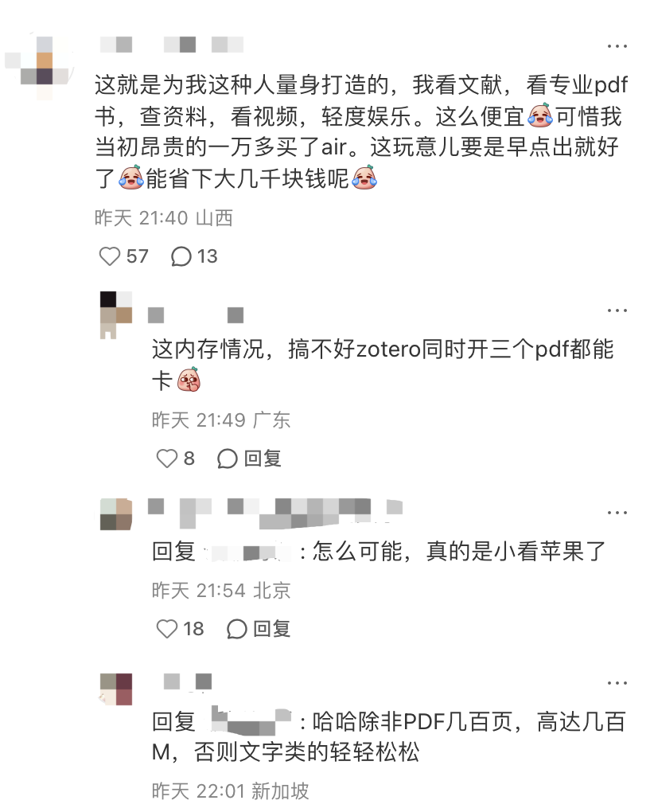
Task: Like the zotero reply with 8 likes
Action: (166, 459)
